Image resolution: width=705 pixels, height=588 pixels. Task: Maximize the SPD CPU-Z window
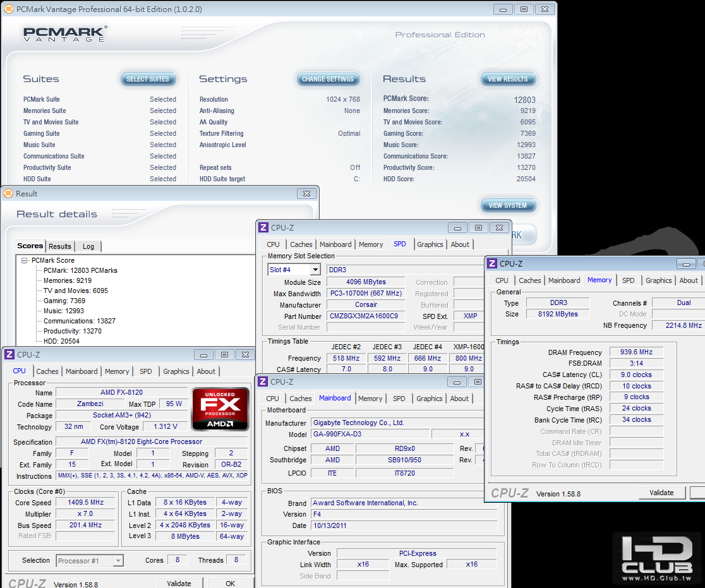478,228
